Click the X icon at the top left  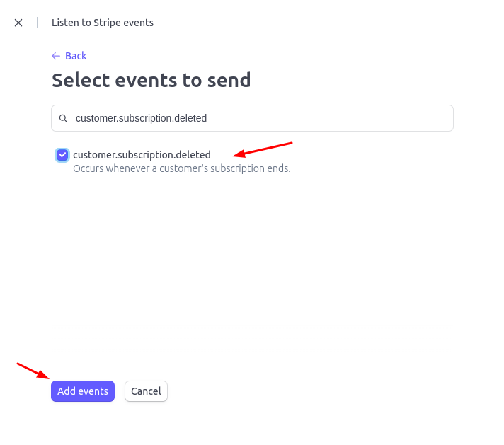click(18, 23)
